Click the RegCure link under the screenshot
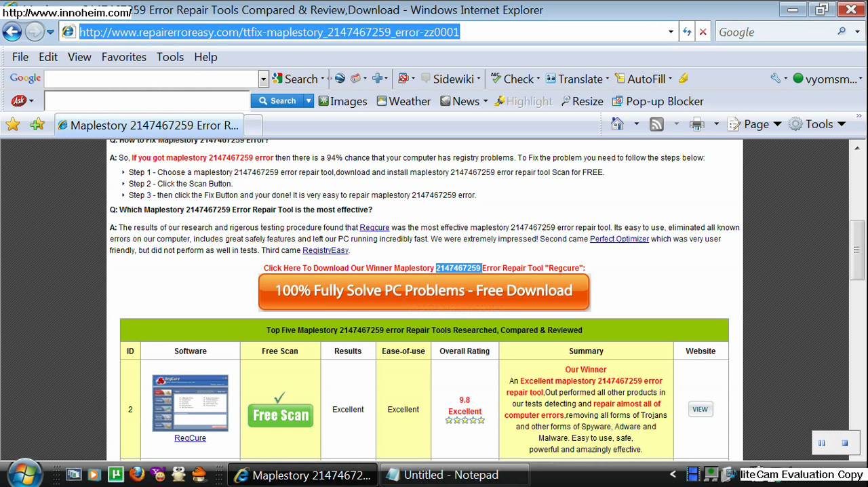The height and width of the screenshot is (487, 868). tap(190, 438)
